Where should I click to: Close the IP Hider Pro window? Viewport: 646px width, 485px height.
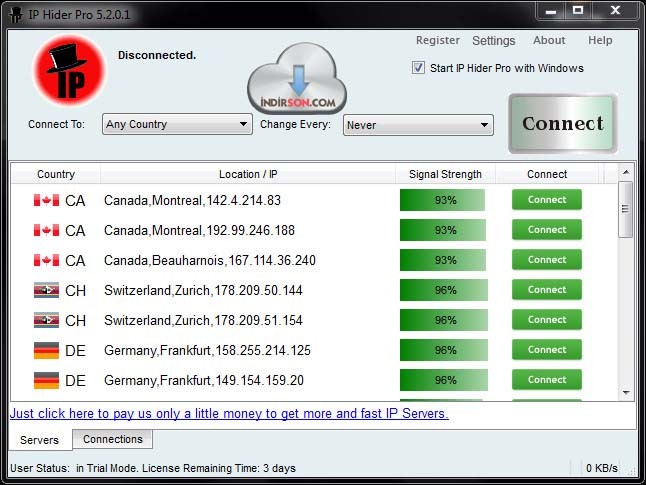[615, 11]
